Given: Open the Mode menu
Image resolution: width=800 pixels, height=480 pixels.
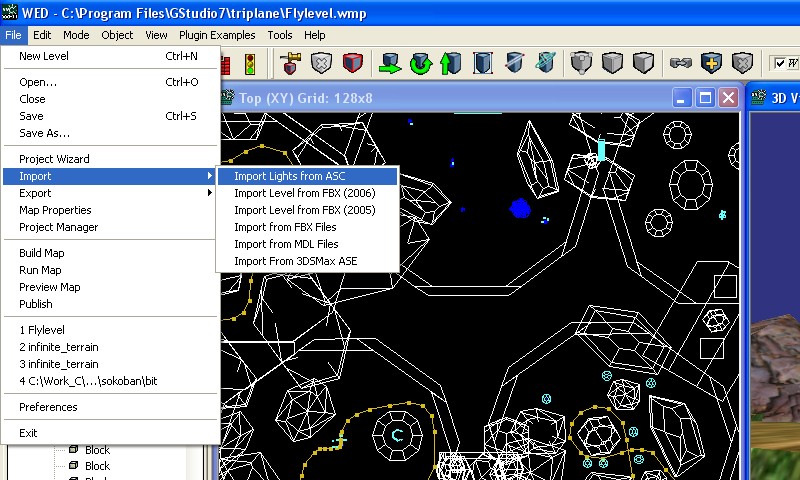Looking at the screenshot, I should [76, 35].
